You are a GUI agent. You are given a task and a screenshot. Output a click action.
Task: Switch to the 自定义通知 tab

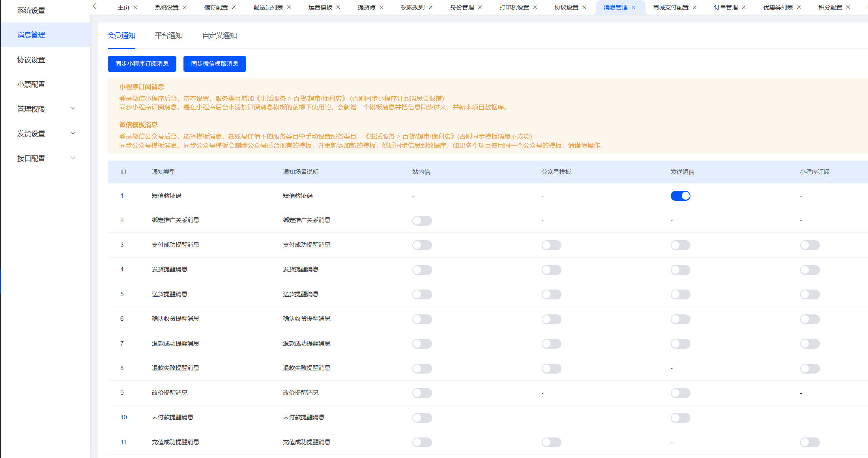point(219,36)
